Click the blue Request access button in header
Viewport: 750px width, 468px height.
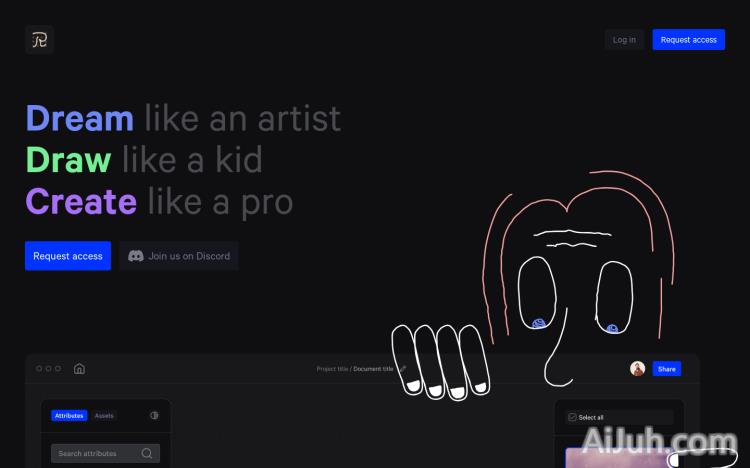pyautogui.click(x=688, y=40)
